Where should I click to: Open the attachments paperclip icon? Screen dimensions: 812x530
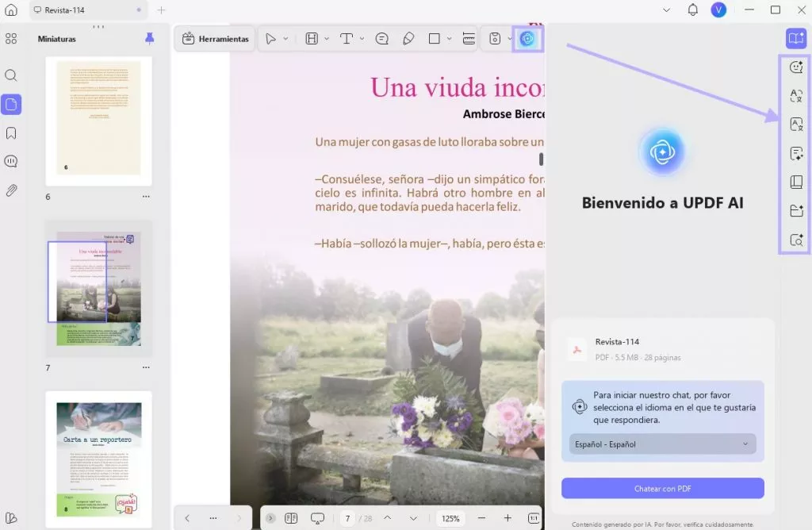(11, 190)
